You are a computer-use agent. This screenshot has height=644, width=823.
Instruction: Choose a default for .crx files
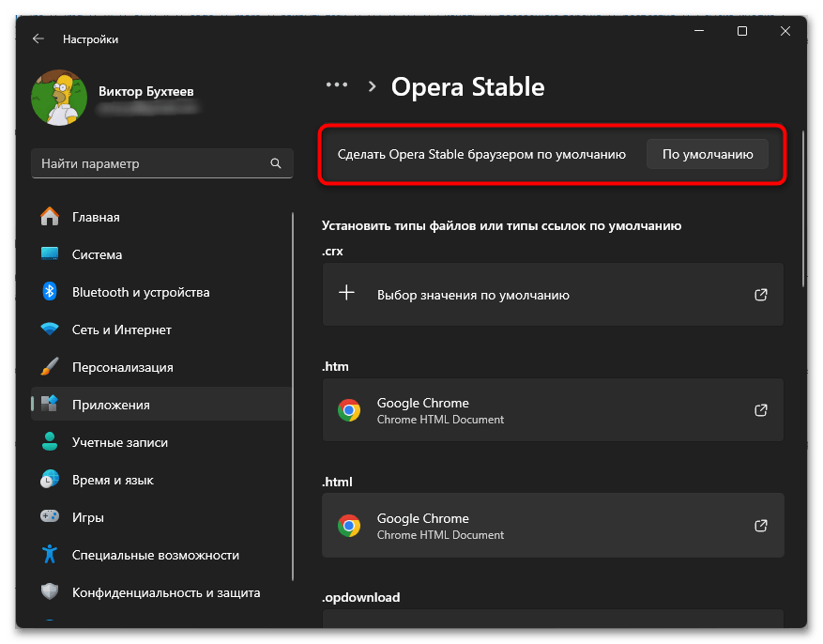553,295
